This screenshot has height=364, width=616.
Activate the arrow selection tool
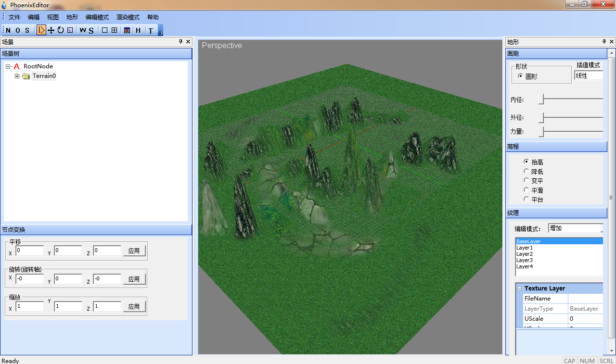tap(41, 30)
